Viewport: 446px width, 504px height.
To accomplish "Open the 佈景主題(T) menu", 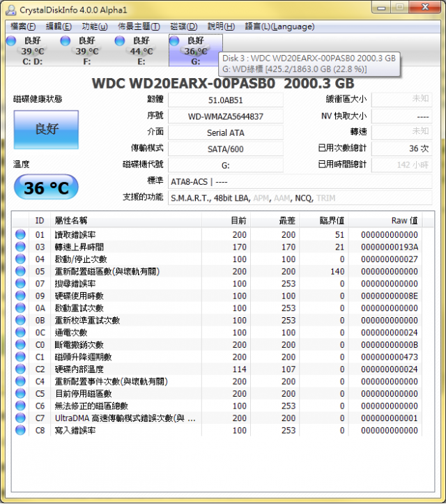I will (139, 26).
